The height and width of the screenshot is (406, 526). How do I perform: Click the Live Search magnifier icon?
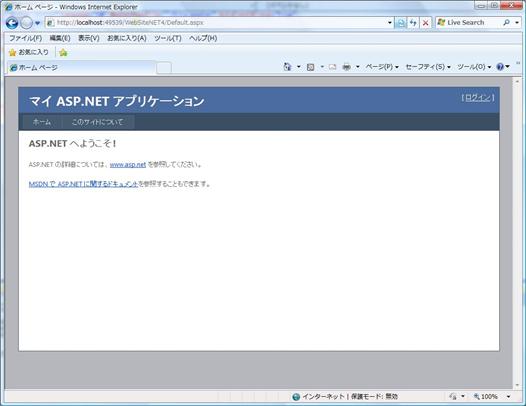(506, 22)
